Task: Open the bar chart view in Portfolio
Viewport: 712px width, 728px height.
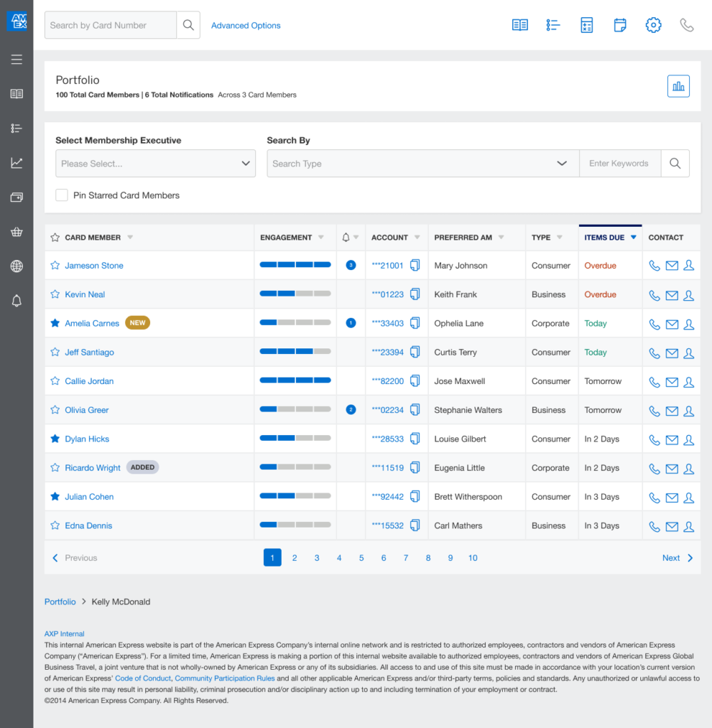Action: (x=678, y=86)
